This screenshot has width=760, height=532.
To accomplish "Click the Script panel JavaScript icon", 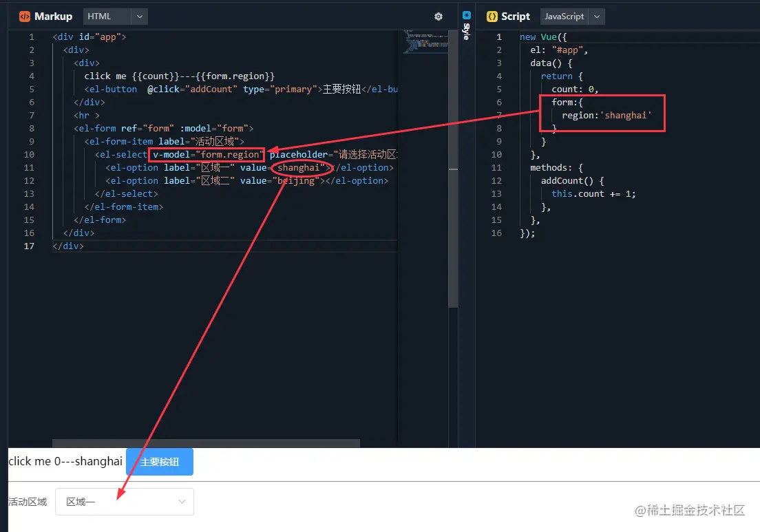I will click(x=492, y=17).
